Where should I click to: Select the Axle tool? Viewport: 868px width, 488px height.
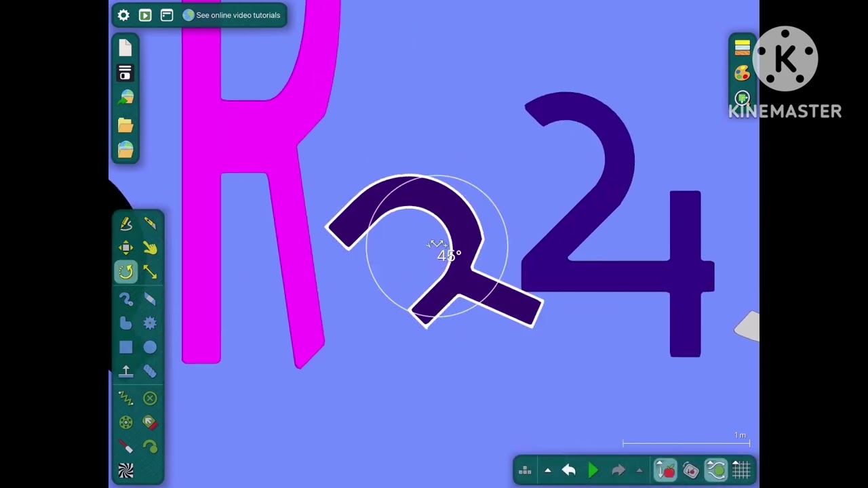(126, 423)
